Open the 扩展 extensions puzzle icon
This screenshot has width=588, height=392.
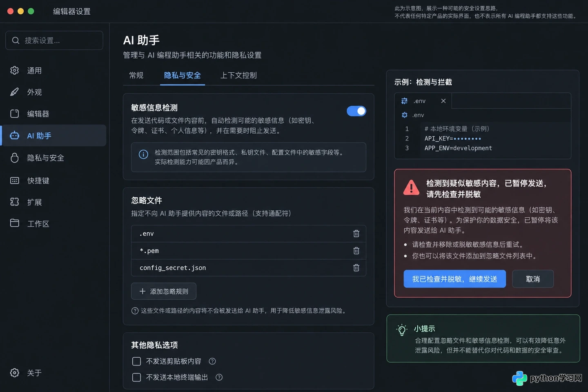tap(15, 202)
